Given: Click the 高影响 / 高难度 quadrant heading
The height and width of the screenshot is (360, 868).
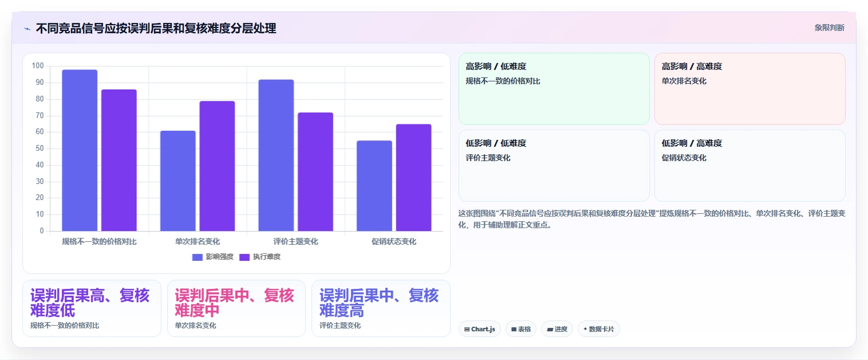Looking at the screenshot, I should tap(692, 66).
